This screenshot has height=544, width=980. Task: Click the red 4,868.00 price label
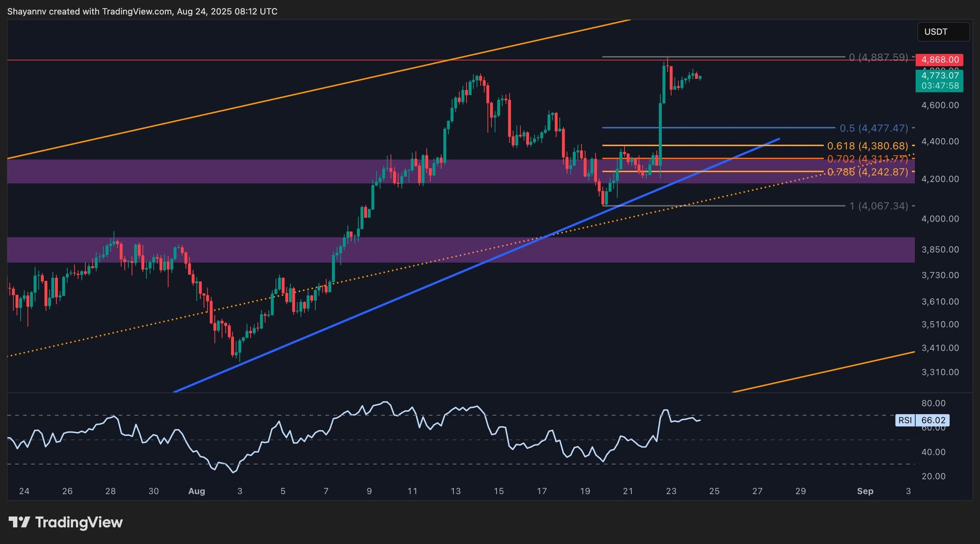[x=939, y=60]
